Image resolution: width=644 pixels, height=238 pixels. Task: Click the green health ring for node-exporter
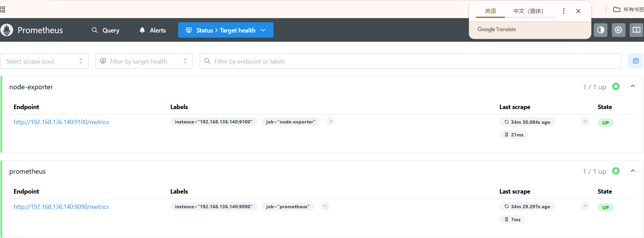pos(616,87)
